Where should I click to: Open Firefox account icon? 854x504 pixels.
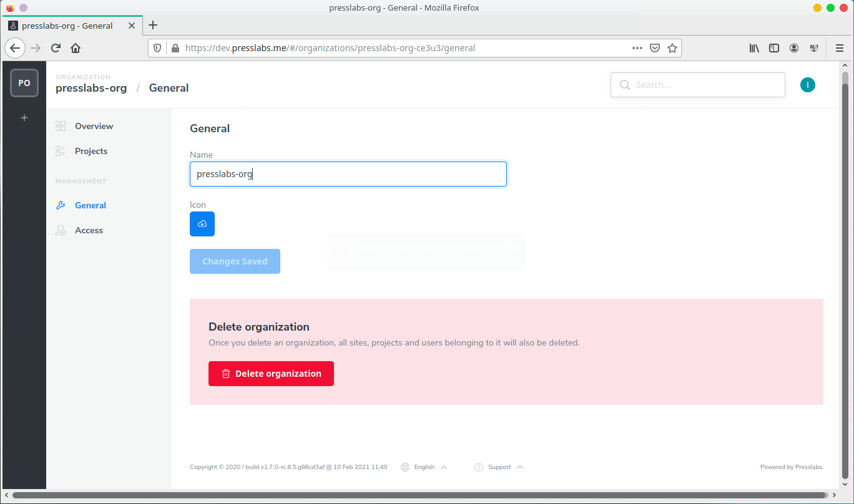[794, 48]
